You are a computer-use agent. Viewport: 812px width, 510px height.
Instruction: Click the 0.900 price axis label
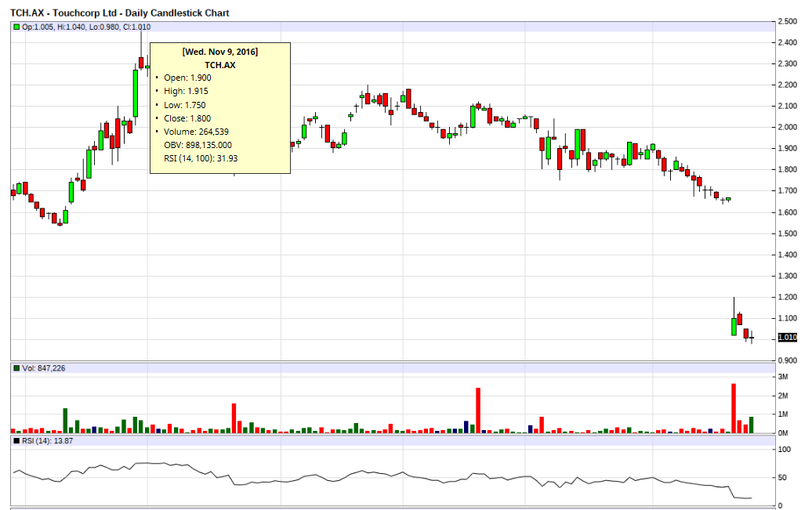(788, 360)
